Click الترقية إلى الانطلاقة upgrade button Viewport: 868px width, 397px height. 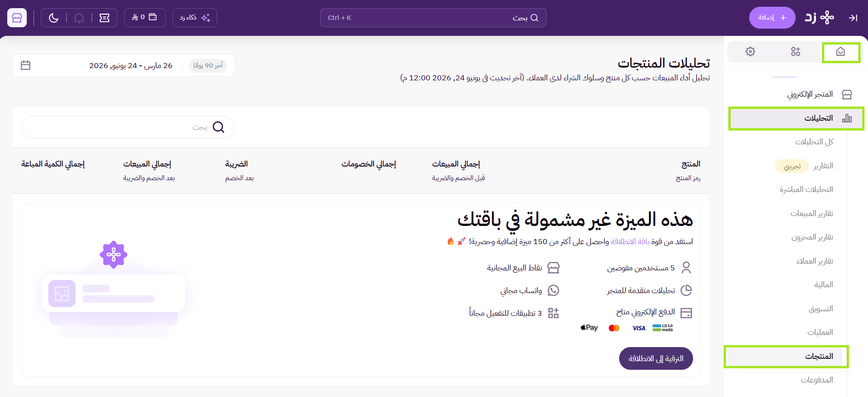[x=656, y=358]
